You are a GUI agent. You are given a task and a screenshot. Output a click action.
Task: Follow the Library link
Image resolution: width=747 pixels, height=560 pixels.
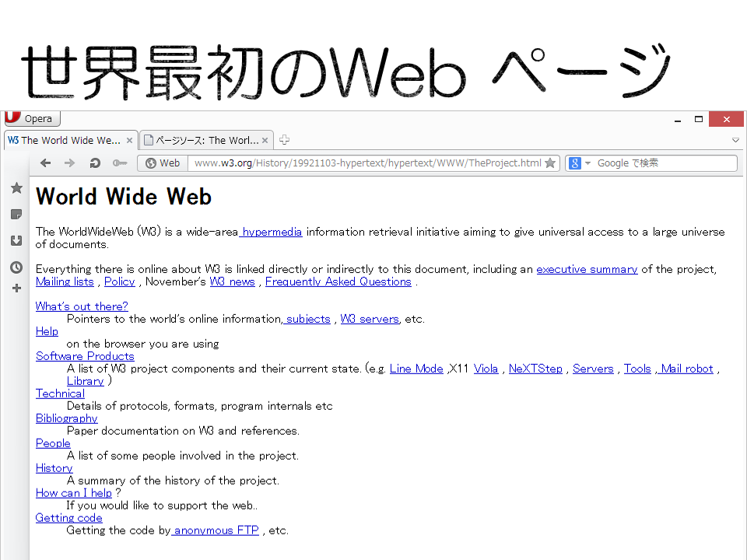click(x=86, y=381)
